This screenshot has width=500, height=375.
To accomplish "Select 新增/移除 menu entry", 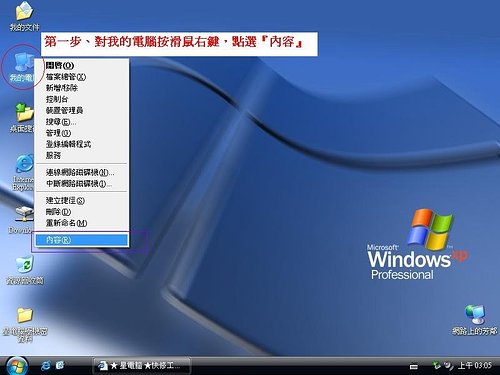I will (x=81, y=88).
